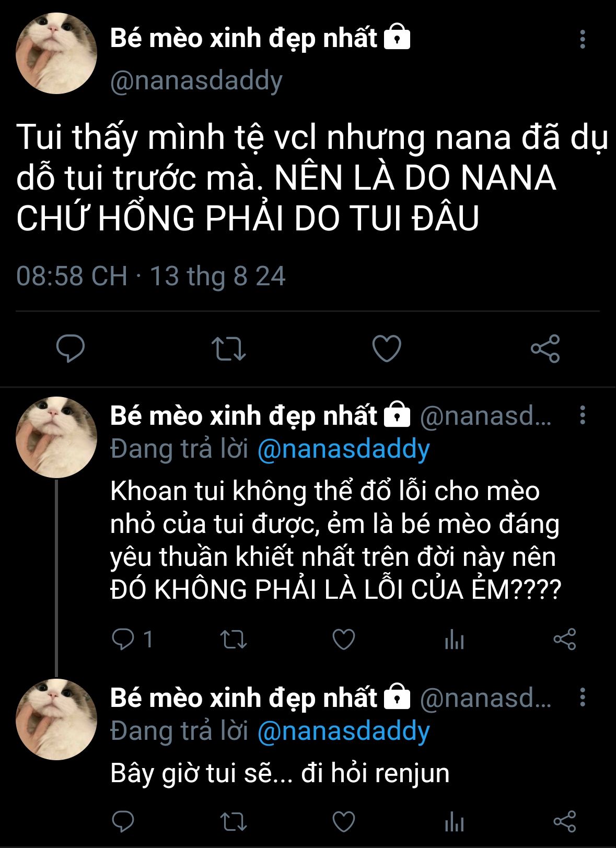Viewport: 616px width, 848px height.
Task: Open the three-dot menu on the renjun tweet
Action: point(582,698)
